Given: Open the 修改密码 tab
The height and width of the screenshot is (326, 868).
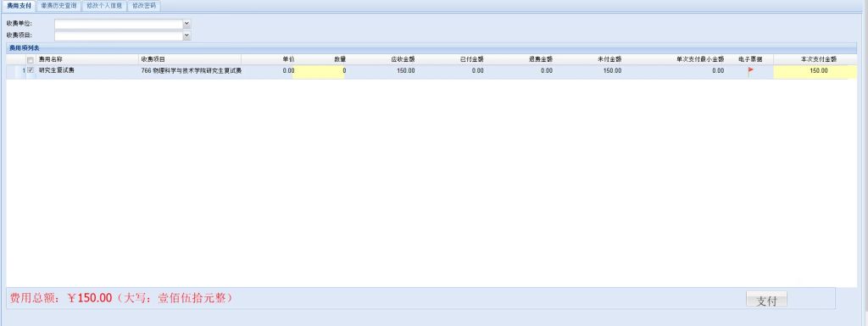Looking at the screenshot, I should [144, 6].
